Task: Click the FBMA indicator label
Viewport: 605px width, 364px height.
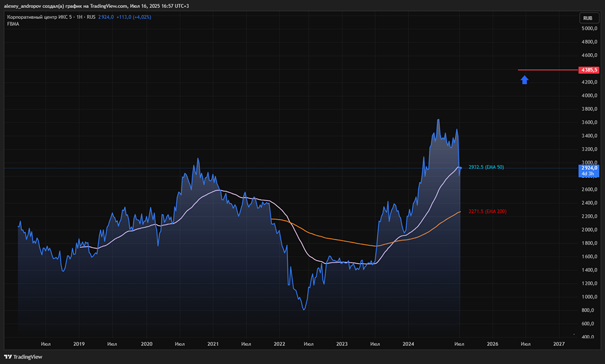Action: coord(13,24)
